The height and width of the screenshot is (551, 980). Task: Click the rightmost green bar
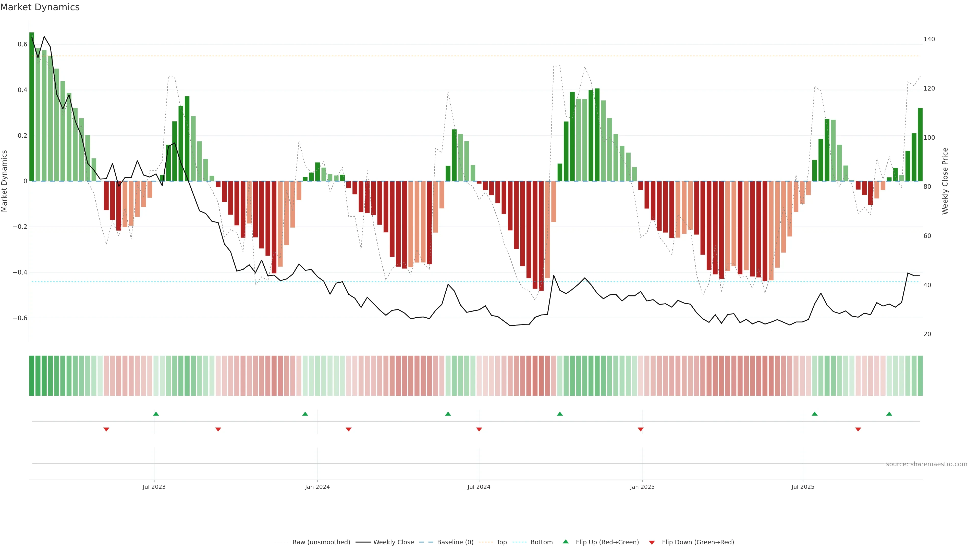coord(920,144)
